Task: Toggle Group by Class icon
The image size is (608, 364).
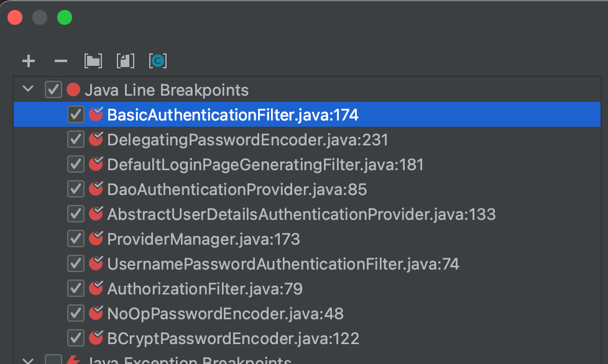Action: point(158,61)
